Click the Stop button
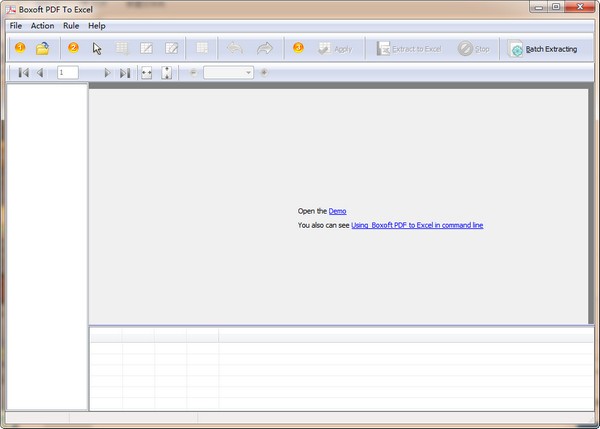 pos(474,49)
